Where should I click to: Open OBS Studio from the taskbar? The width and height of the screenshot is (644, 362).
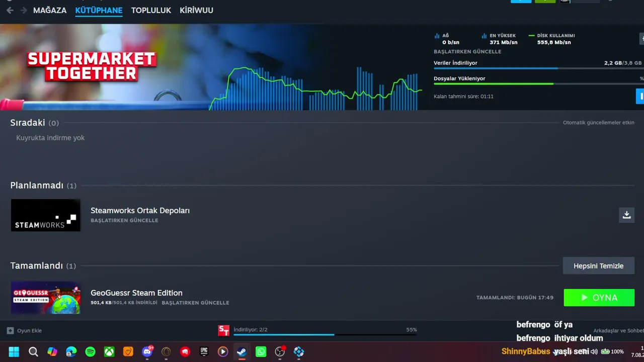[x=280, y=352]
